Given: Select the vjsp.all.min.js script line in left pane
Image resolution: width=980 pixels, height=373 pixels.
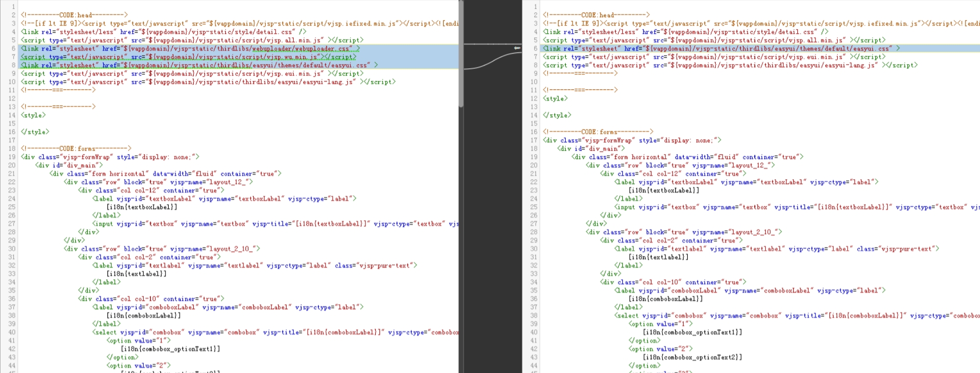Looking at the screenshot, I should pyautogui.click(x=192, y=40).
